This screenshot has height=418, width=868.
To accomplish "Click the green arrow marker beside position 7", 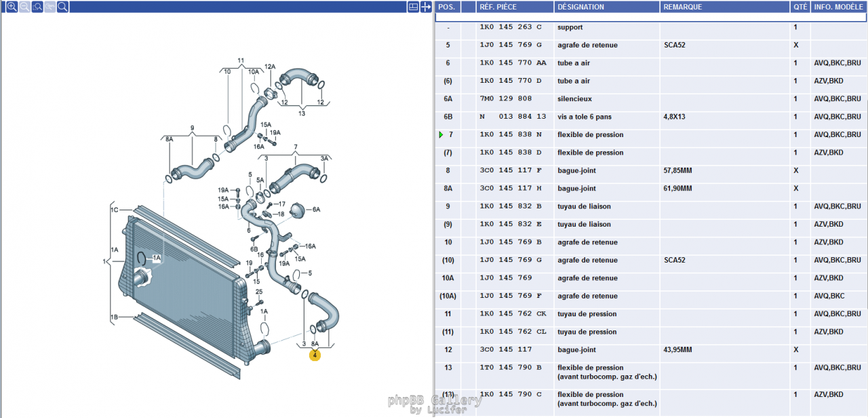I will tap(441, 135).
